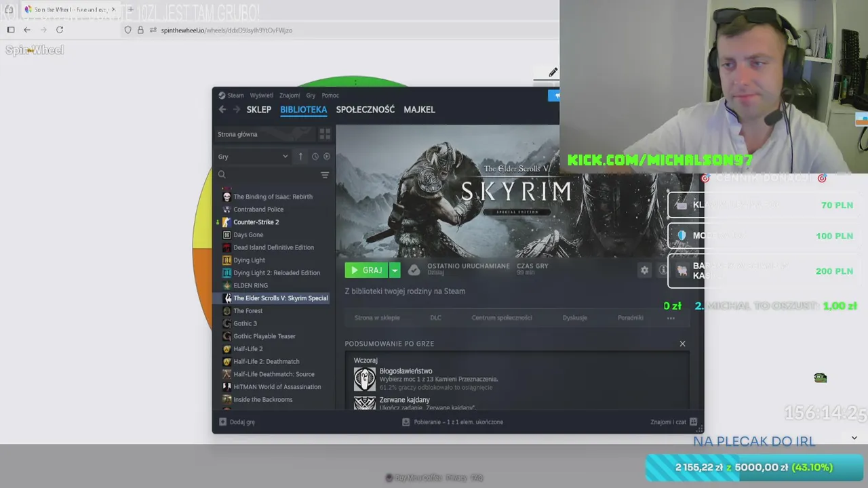Open the Steam menu
868x488 pixels.
coord(235,96)
